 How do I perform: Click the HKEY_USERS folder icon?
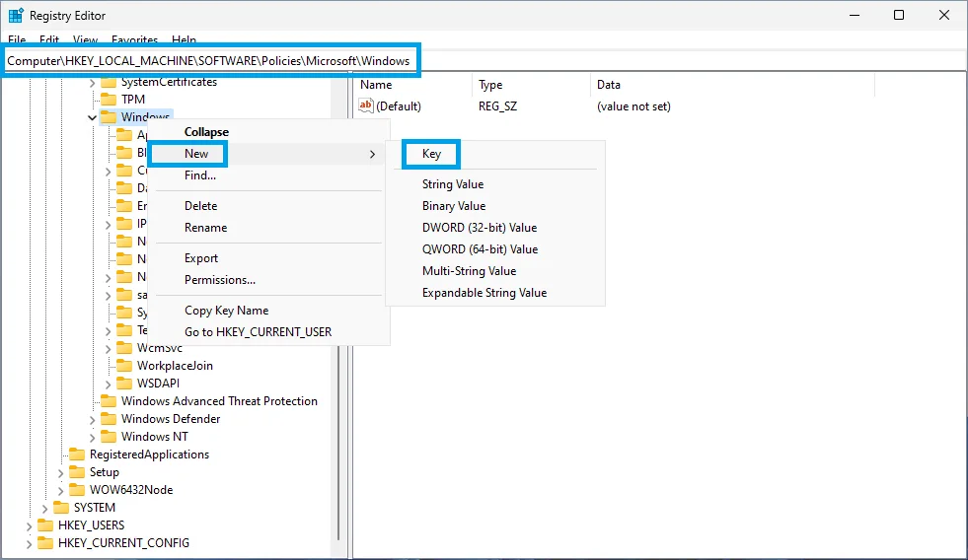pos(45,525)
